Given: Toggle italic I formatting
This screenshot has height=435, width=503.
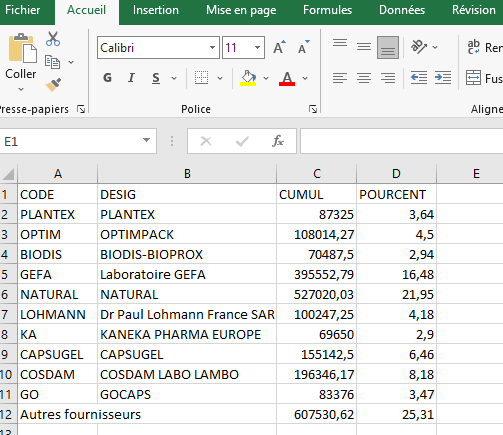Looking at the screenshot, I should pos(131,78).
